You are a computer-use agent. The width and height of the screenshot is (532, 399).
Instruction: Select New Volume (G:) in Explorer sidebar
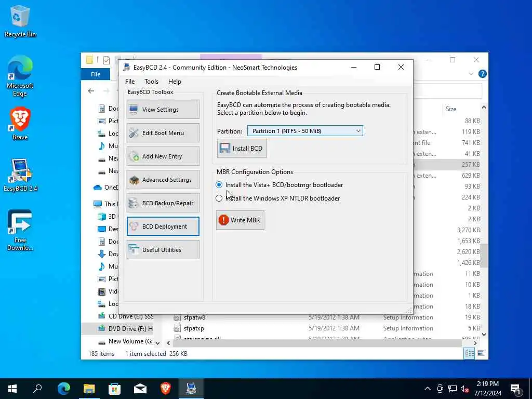click(x=125, y=341)
